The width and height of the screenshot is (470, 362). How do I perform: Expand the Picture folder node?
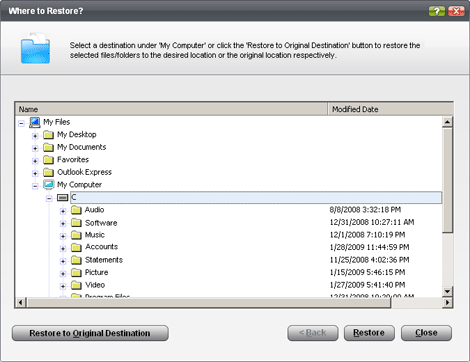pos(63,274)
